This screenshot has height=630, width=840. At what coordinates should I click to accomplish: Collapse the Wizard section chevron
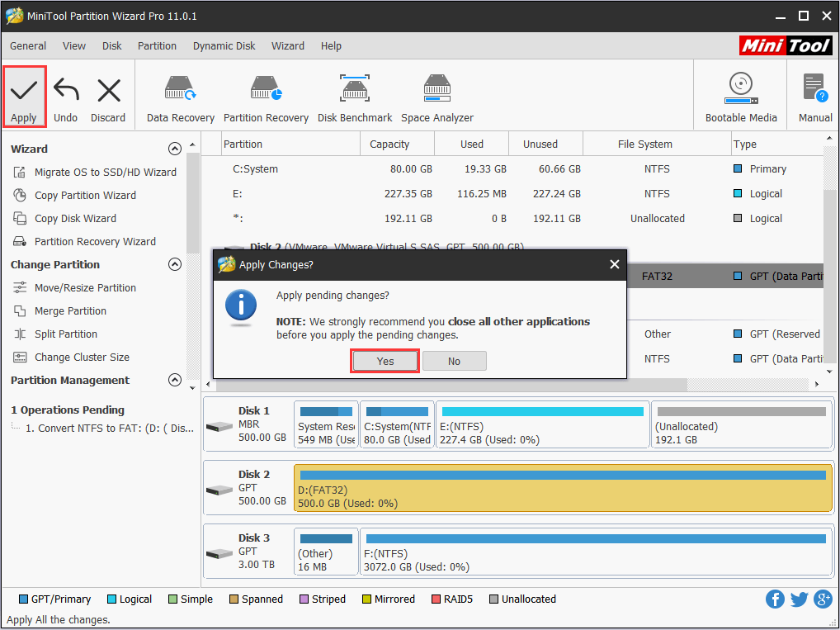click(174, 149)
